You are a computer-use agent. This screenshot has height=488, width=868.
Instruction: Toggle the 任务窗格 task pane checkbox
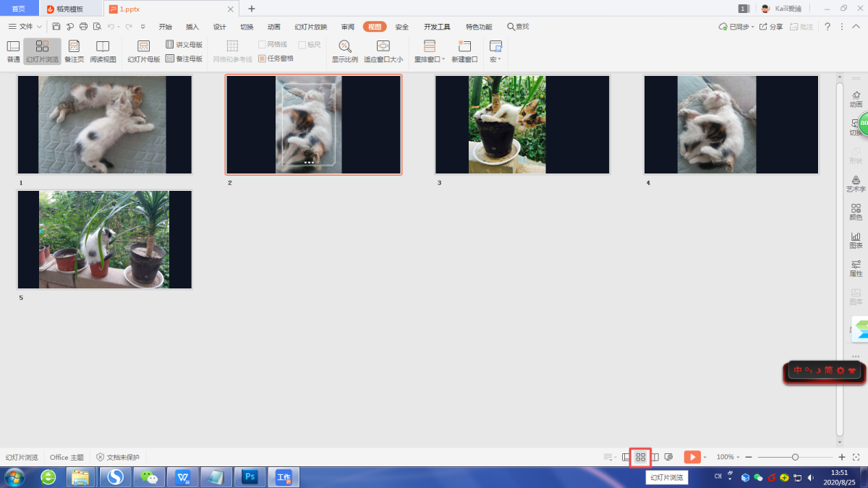click(x=262, y=59)
